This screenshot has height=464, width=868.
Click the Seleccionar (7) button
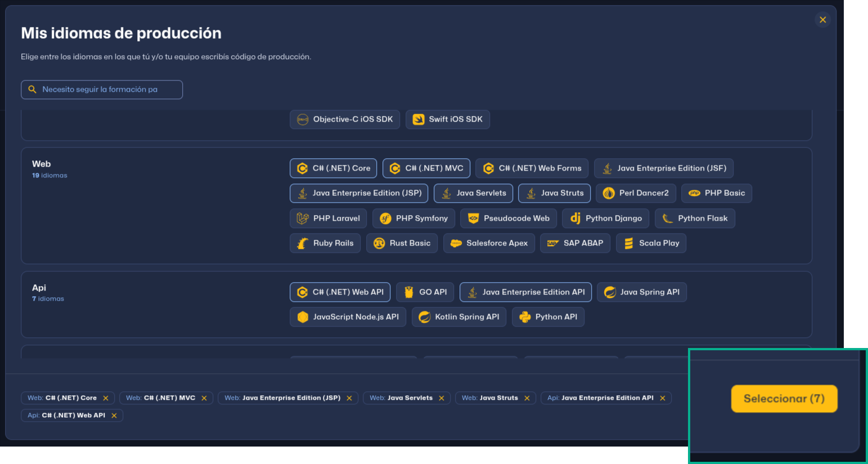coord(784,399)
